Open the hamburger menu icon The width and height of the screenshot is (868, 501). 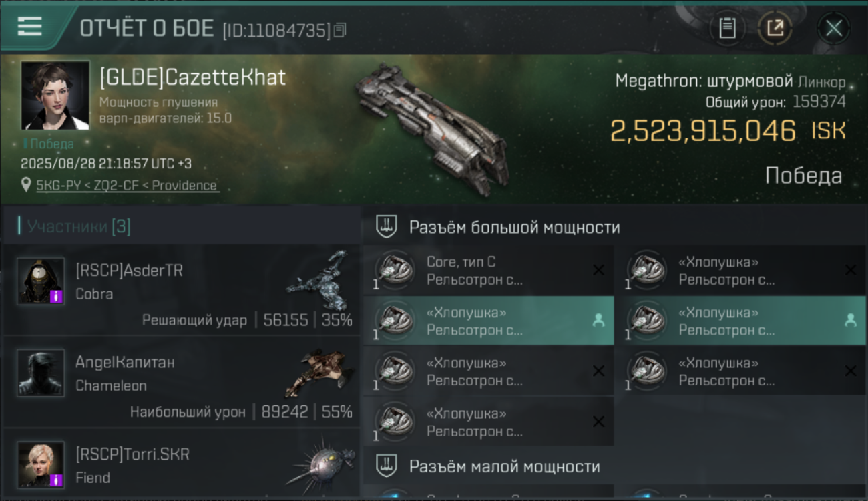point(30,27)
